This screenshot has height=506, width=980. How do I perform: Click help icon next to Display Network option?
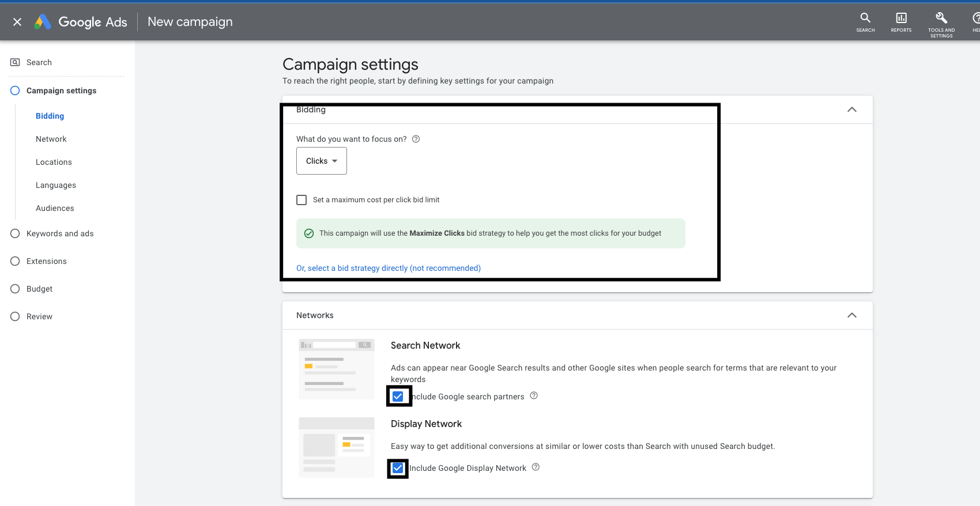(536, 467)
